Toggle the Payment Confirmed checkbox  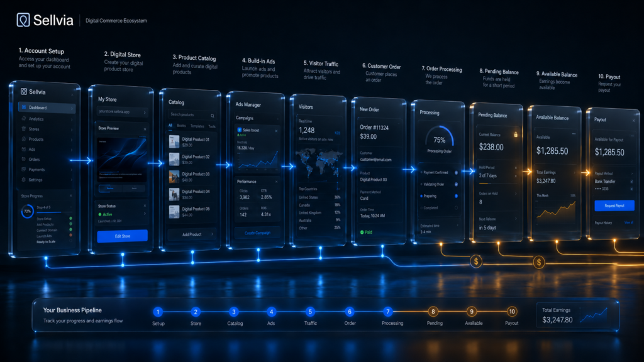[x=456, y=173]
